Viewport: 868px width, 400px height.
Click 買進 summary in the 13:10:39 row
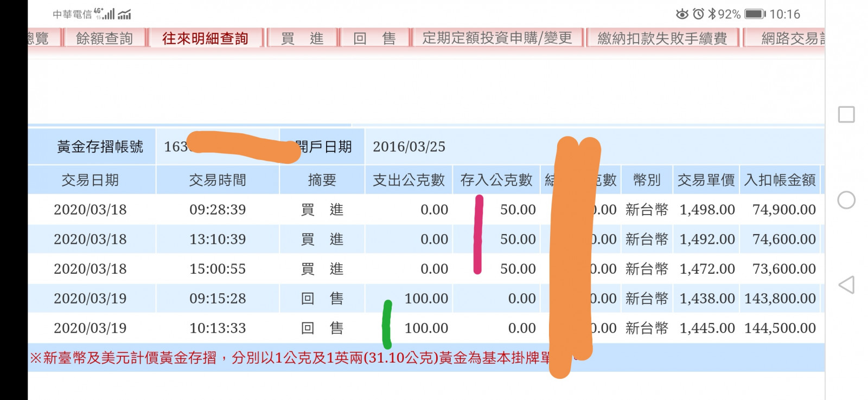[322, 239]
